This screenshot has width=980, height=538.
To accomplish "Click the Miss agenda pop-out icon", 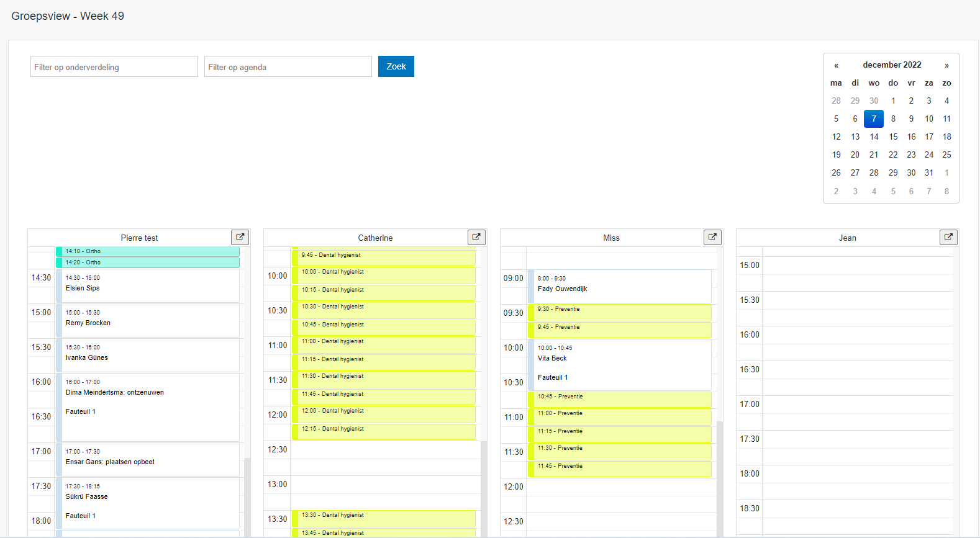I will coord(712,237).
